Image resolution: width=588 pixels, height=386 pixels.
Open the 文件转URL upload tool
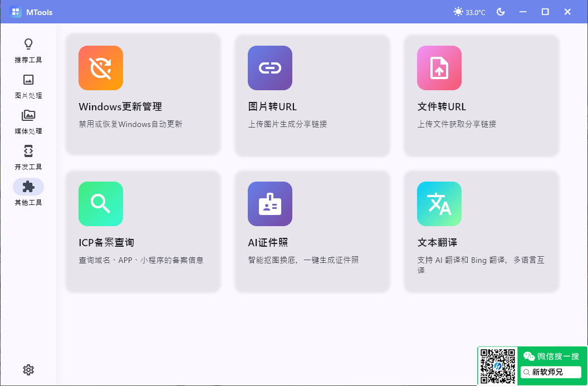click(439, 68)
